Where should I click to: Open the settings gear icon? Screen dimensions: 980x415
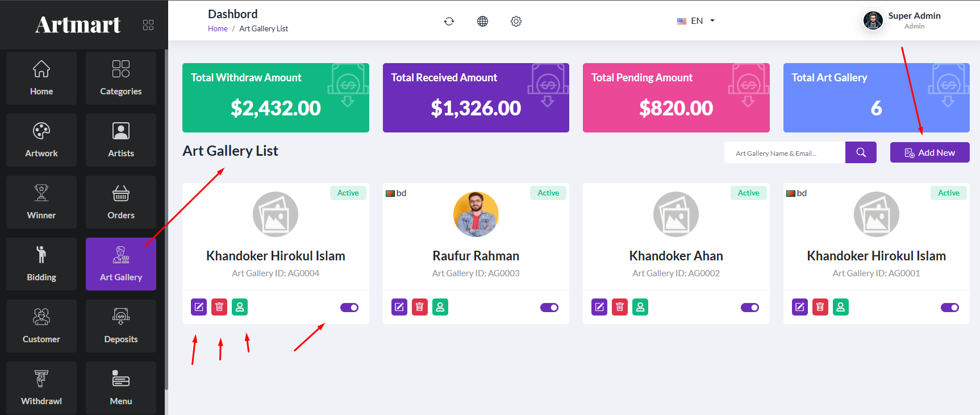(x=516, y=21)
